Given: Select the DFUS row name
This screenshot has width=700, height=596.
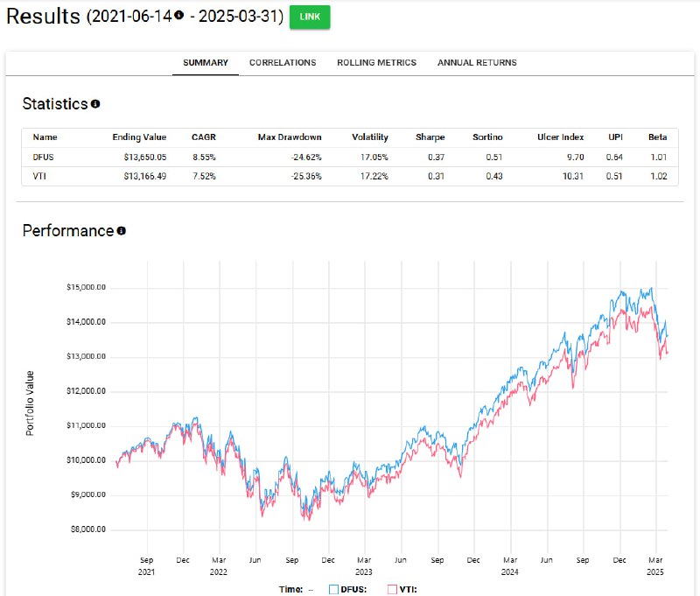Looking at the screenshot, I should [43, 158].
